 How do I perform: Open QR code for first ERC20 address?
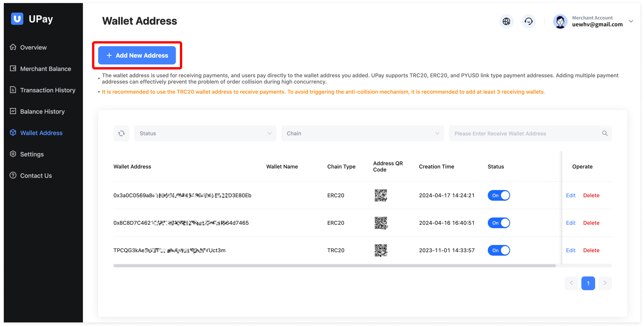tap(381, 195)
